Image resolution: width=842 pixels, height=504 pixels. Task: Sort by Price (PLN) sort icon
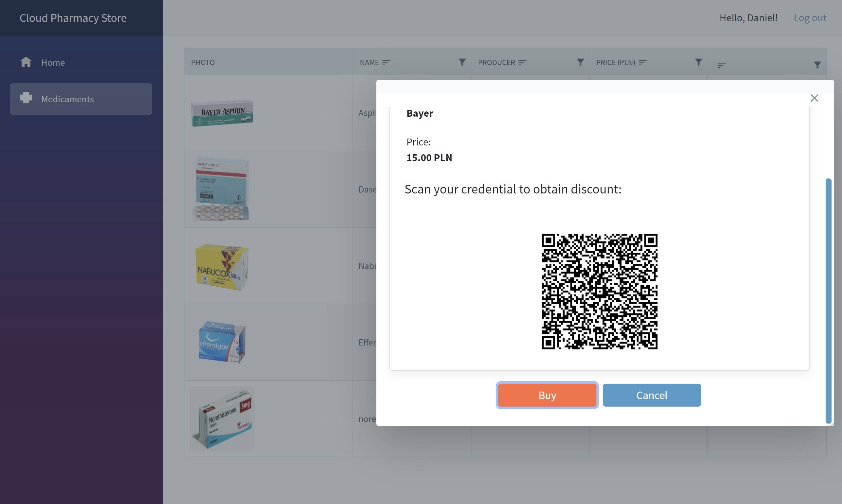point(642,62)
